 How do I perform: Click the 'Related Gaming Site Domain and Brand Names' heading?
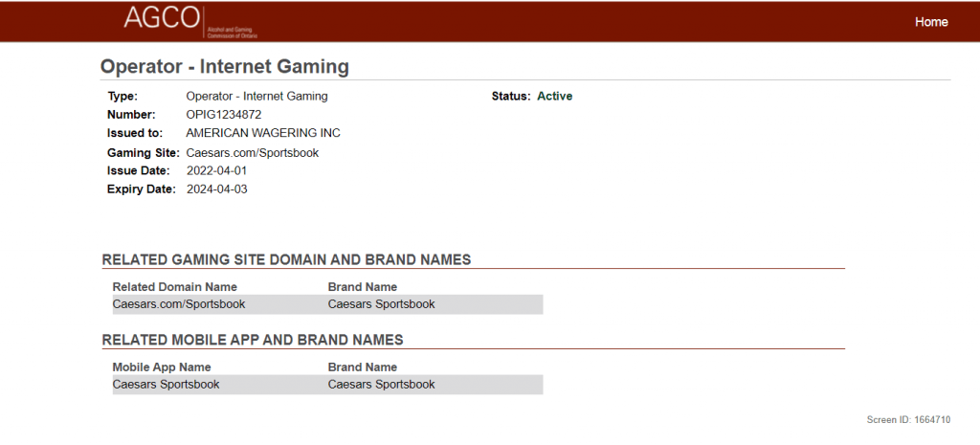tap(286, 260)
